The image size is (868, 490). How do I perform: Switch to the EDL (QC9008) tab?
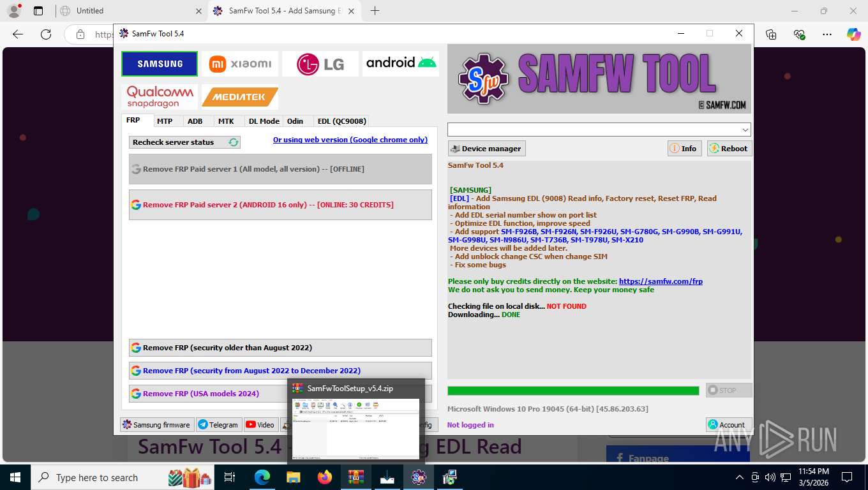341,121
